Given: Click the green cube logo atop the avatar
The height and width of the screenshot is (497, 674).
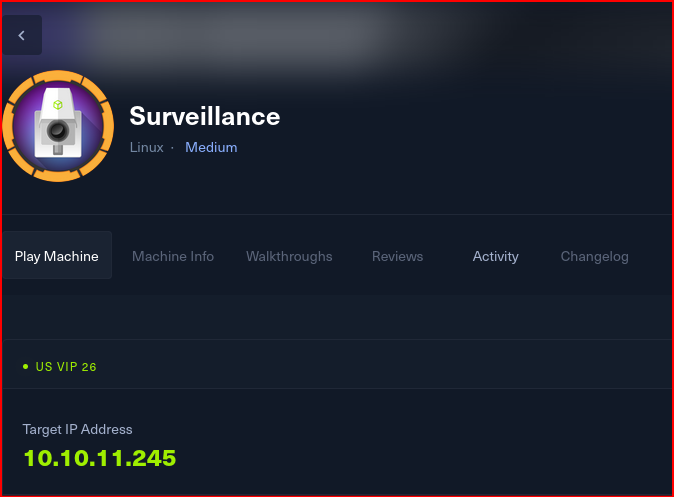Looking at the screenshot, I should [59, 102].
